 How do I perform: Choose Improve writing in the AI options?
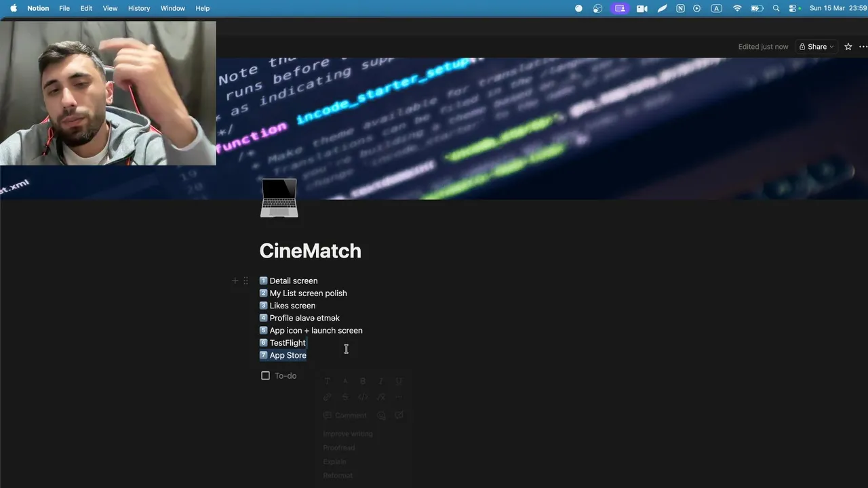(x=348, y=434)
